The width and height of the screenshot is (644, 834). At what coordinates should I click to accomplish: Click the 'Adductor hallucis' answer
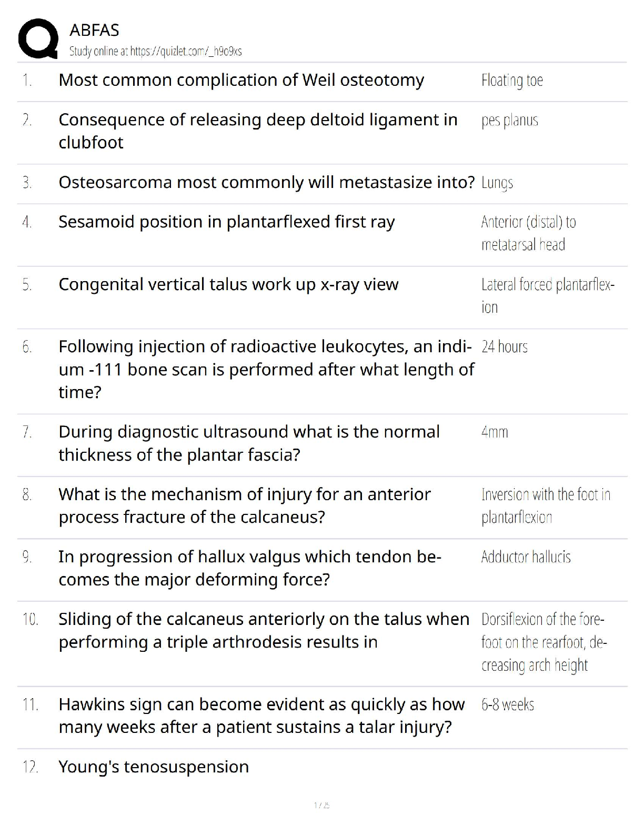(x=526, y=557)
